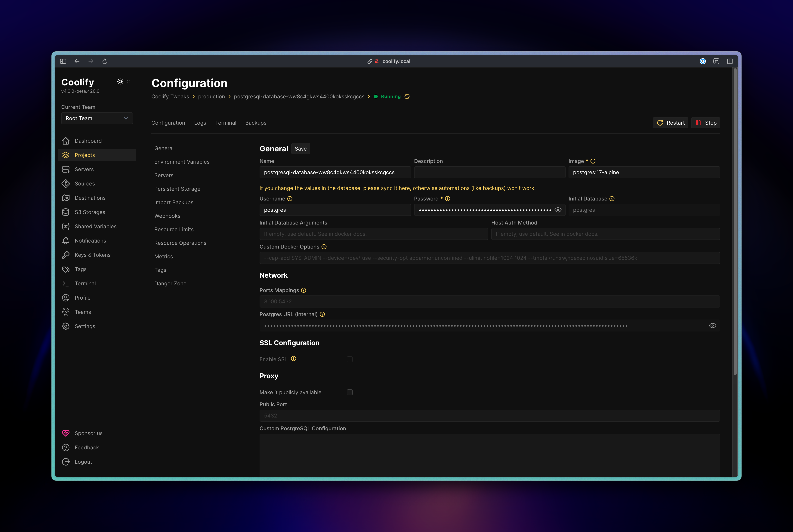
Task: Stop the running database
Action: pos(705,122)
